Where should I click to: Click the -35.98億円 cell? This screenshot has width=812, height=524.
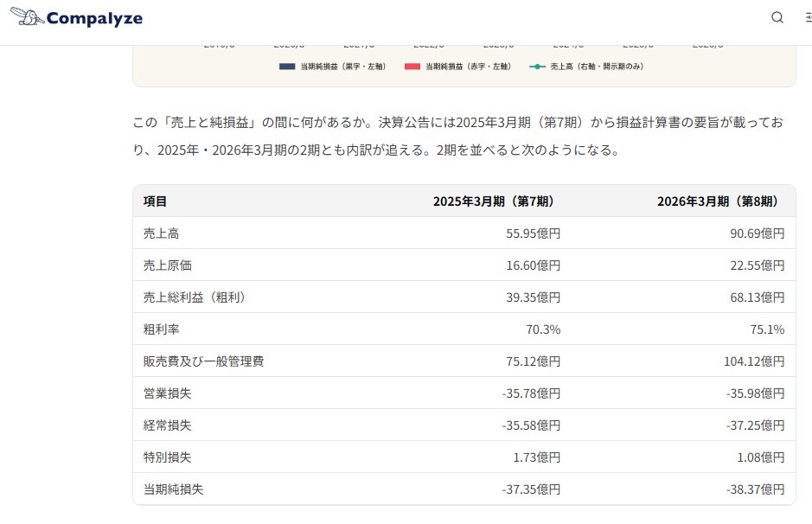755,393
